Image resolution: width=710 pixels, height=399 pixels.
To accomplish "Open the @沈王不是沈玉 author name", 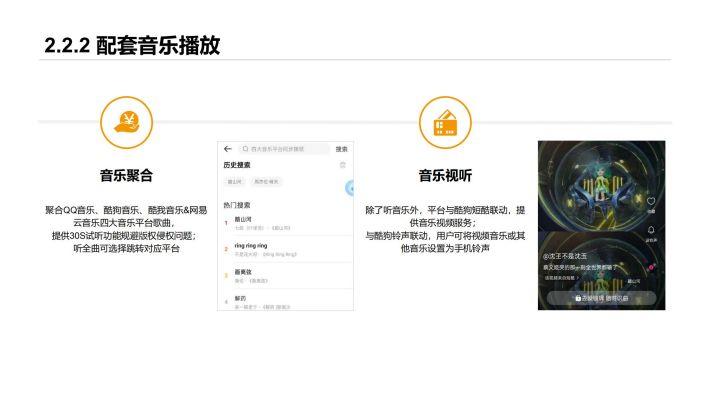I will pyautogui.click(x=565, y=256).
